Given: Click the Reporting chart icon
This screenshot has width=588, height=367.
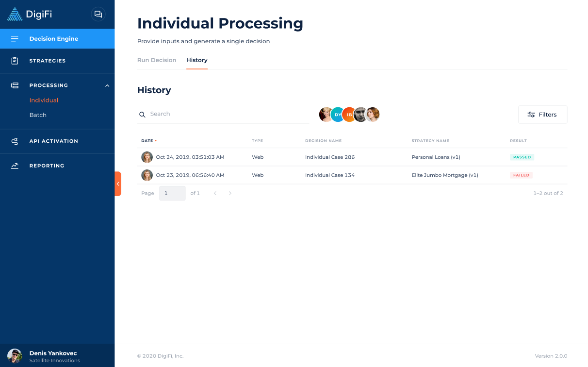Looking at the screenshot, I should click(15, 166).
